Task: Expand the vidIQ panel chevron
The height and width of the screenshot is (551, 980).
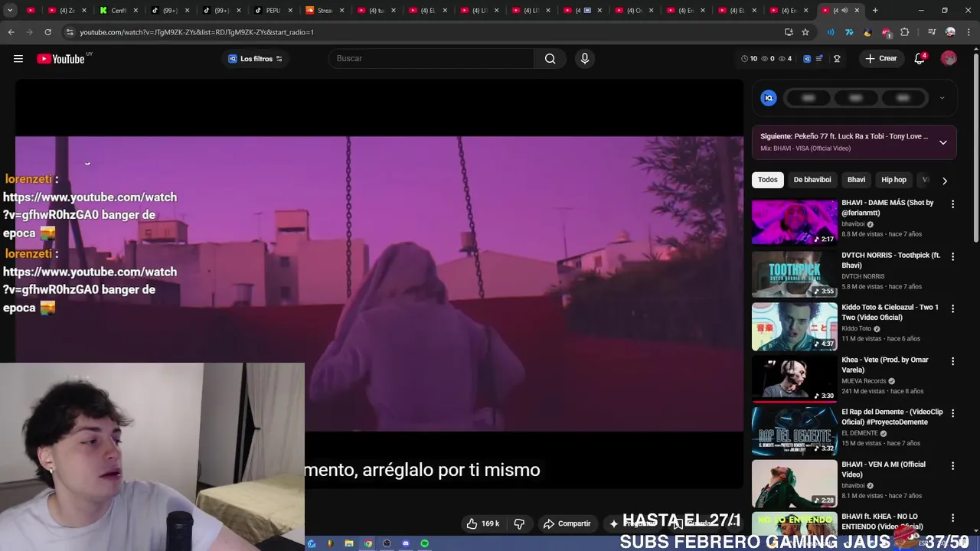Action: [x=942, y=98]
